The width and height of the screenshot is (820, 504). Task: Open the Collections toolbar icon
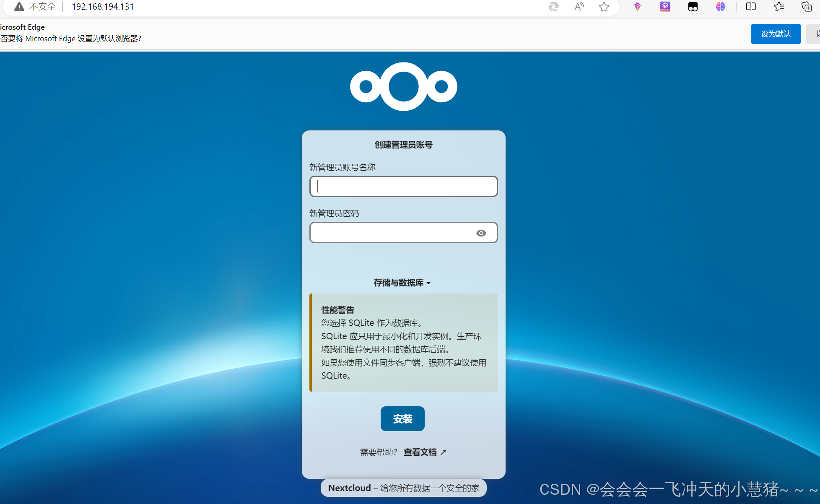point(807,7)
